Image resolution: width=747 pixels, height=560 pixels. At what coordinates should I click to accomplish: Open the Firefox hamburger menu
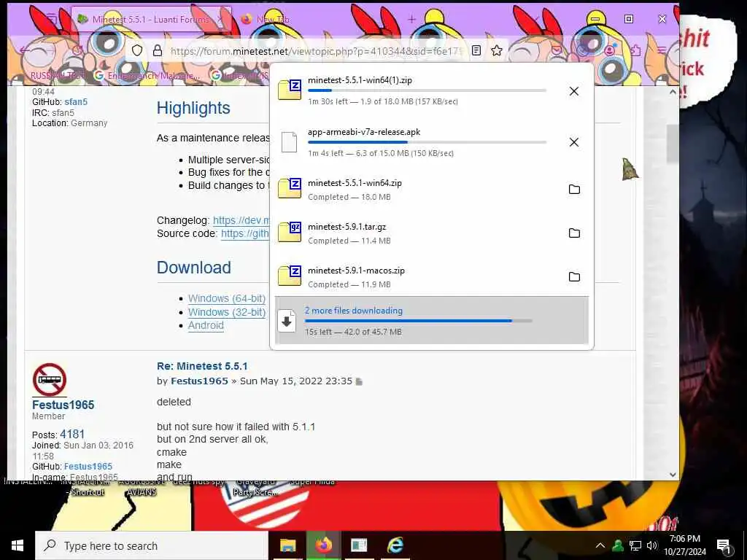click(x=661, y=50)
